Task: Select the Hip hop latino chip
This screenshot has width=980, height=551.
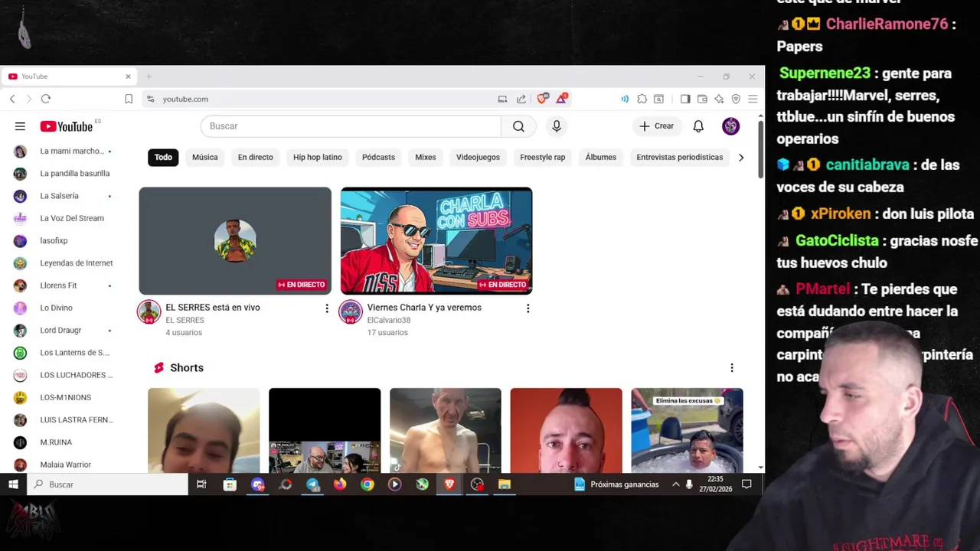Action: 318,157
